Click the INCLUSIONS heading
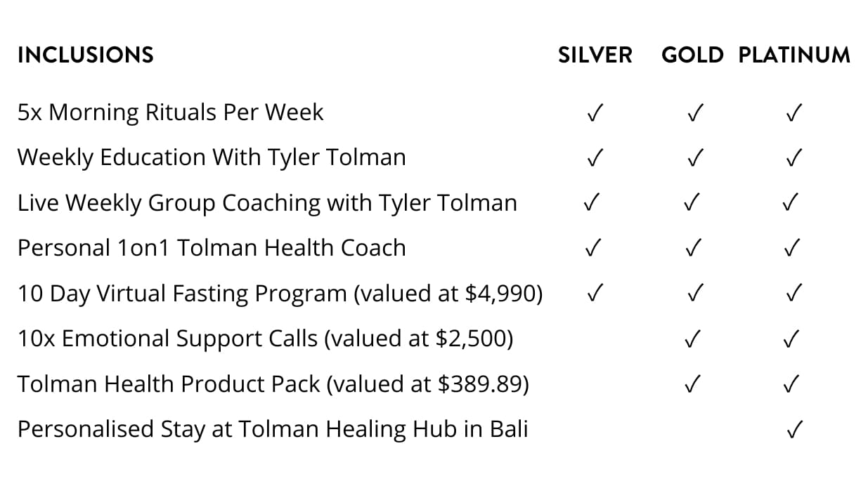 (x=85, y=55)
